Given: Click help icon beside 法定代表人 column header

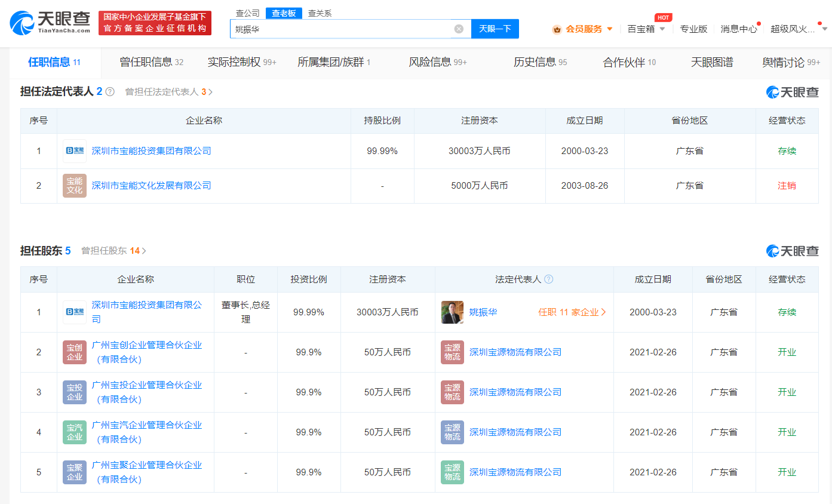Looking at the screenshot, I should [x=549, y=279].
